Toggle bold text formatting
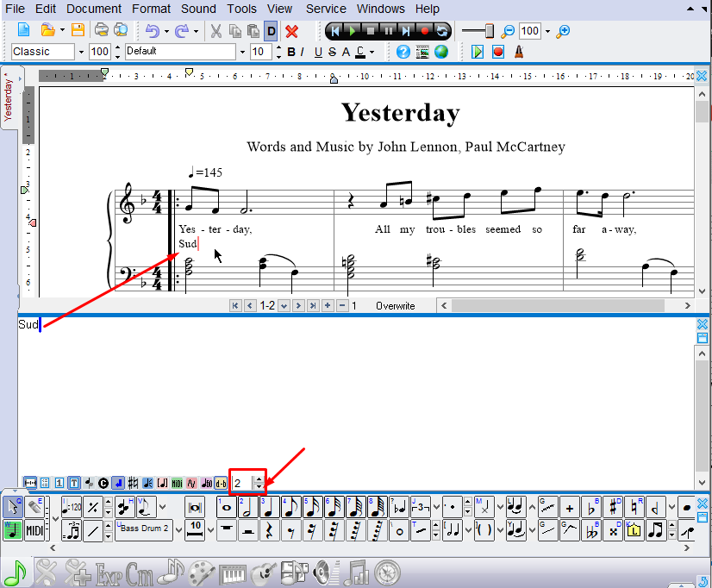This screenshot has height=588, width=712. (291, 52)
